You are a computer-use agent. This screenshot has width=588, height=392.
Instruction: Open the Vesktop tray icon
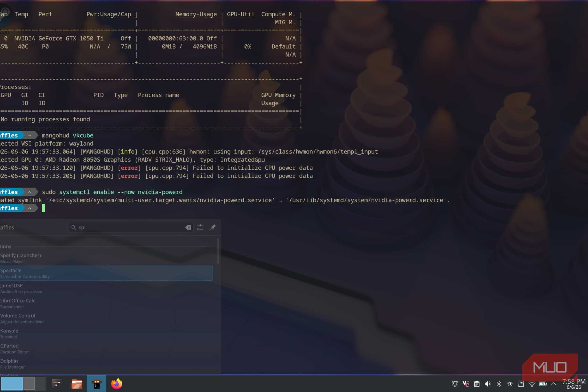[x=466, y=384]
